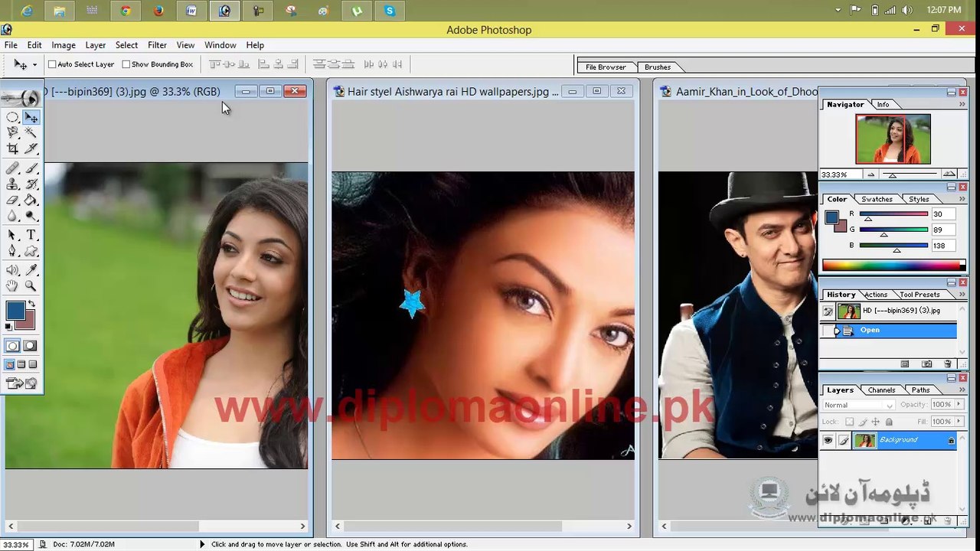Switch to the Channels tab

click(881, 390)
